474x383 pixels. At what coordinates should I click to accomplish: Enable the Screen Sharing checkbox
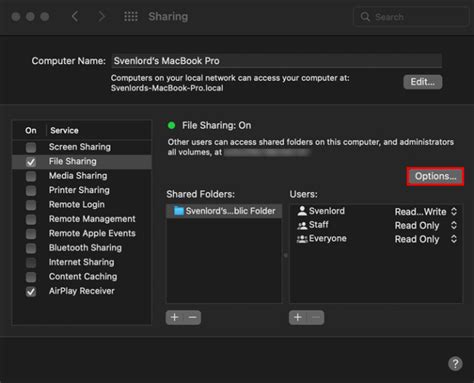click(x=31, y=147)
